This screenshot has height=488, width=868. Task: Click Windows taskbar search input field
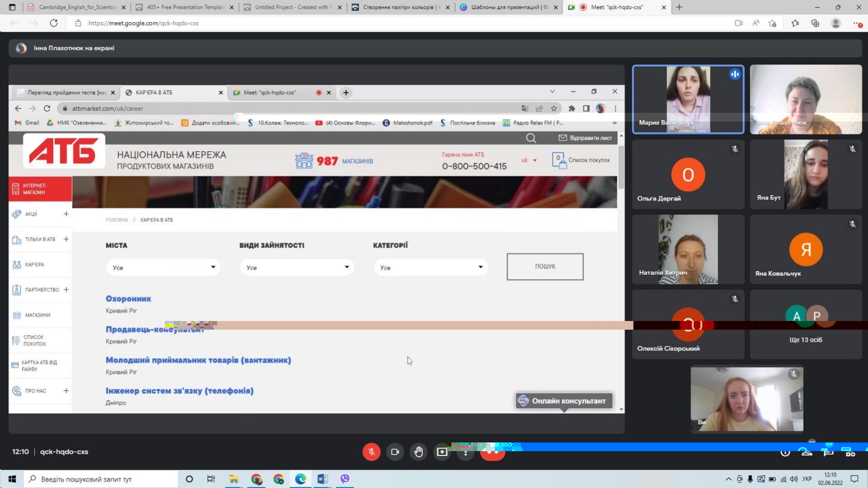pyautogui.click(x=103, y=479)
